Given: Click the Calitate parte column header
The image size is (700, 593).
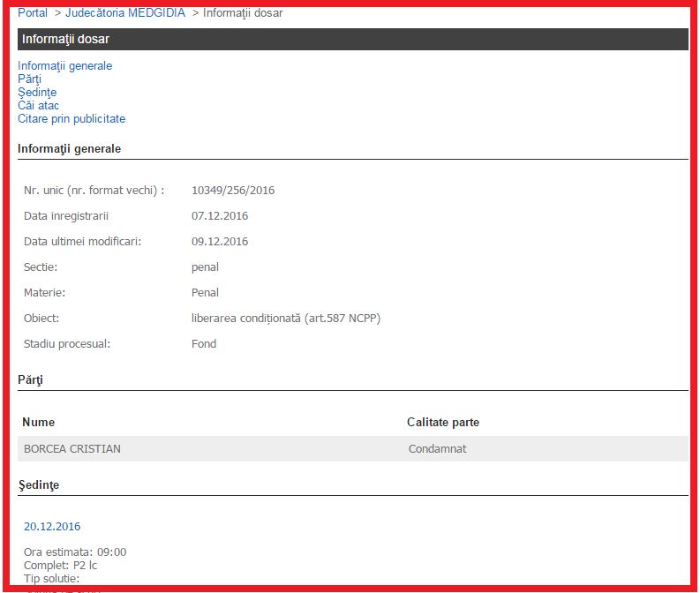Looking at the screenshot, I should click(443, 423).
